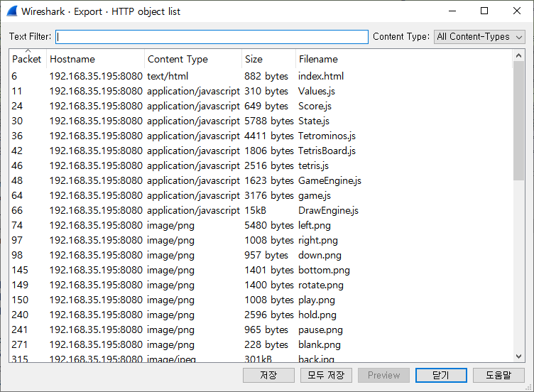Click the Wireshark shark fin icon
This screenshot has height=392, width=534.
pyautogui.click(x=12, y=11)
